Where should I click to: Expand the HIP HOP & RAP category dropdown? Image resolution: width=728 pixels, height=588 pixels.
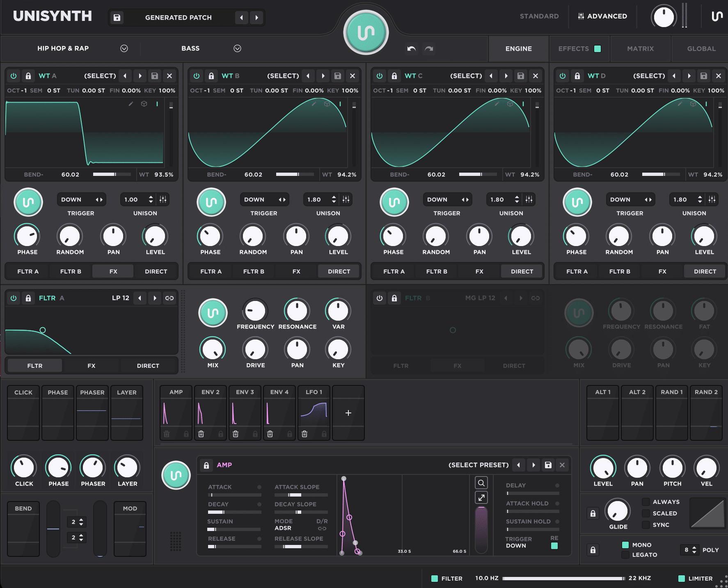[x=124, y=48]
